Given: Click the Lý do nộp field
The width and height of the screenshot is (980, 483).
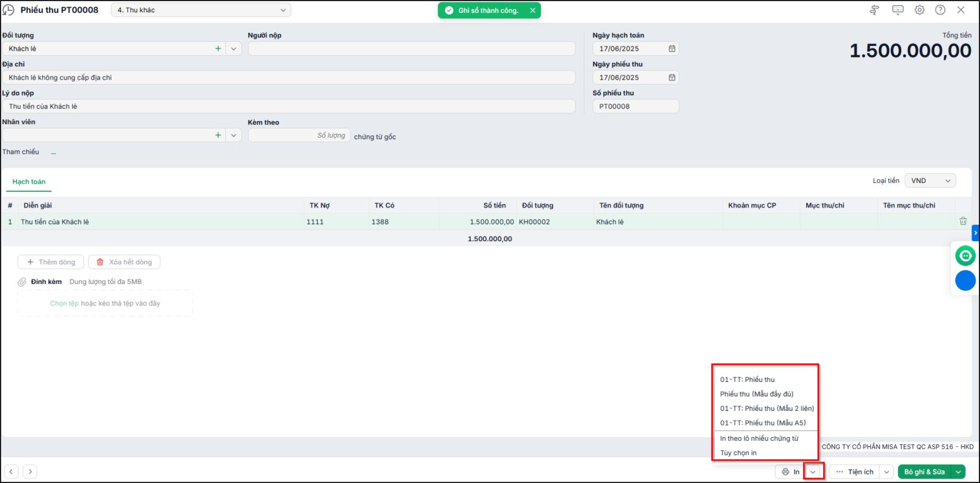Looking at the screenshot, I should (x=288, y=106).
